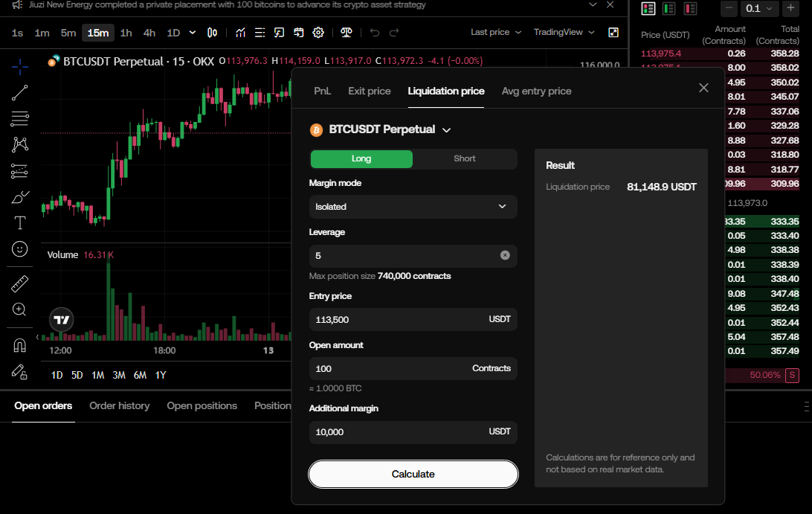The width and height of the screenshot is (812, 514).
Task: Open the Margin mode Isolated dropdown
Action: tap(413, 207)
